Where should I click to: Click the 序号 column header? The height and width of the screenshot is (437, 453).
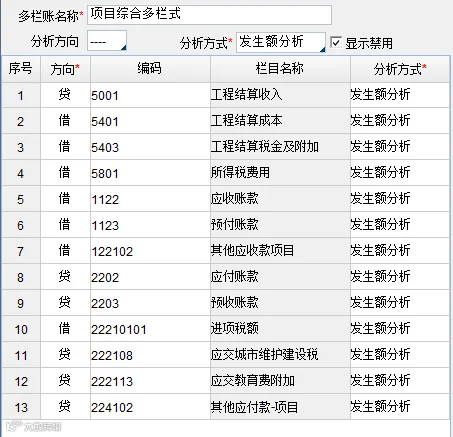pos(21,69)
